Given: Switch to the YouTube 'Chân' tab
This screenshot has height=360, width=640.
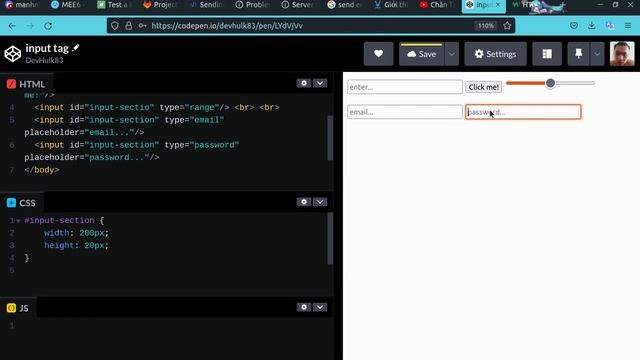Looking at the screenshot, I should (436, 5).
